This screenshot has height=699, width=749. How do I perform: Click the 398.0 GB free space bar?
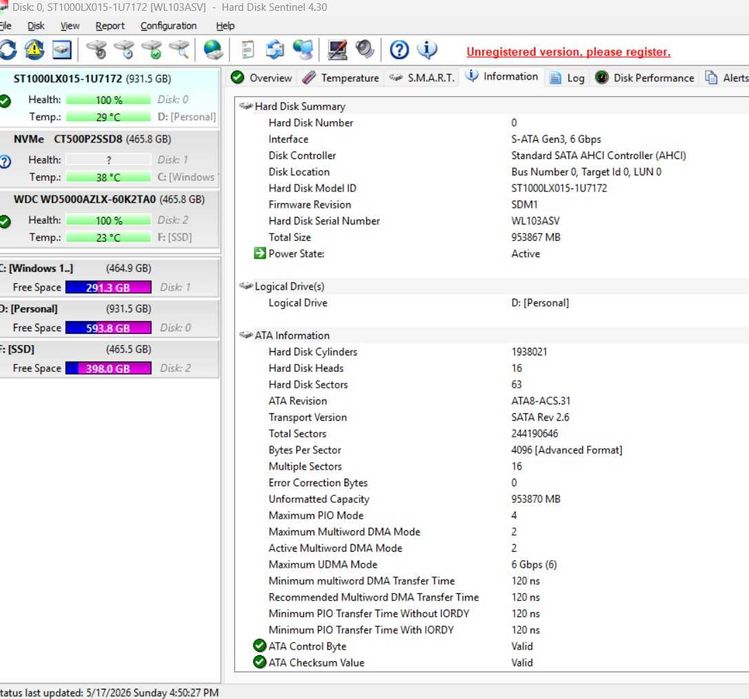tap(108, 368)
